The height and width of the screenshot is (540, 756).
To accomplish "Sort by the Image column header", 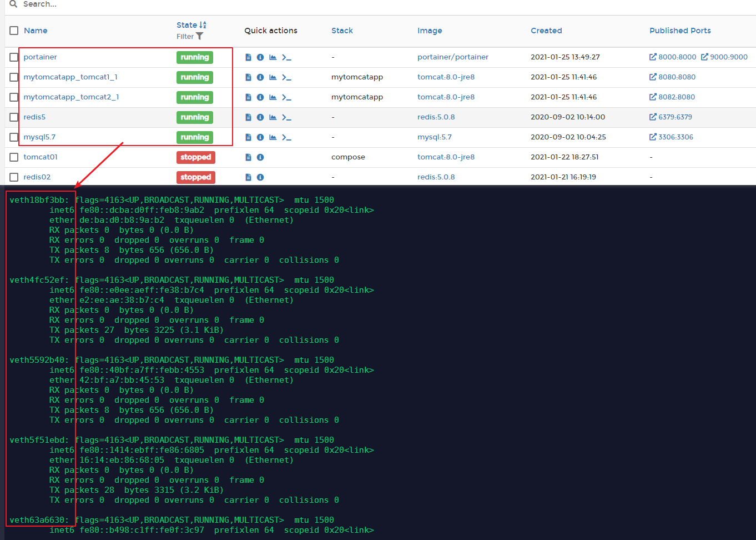I will click(430, 31).
